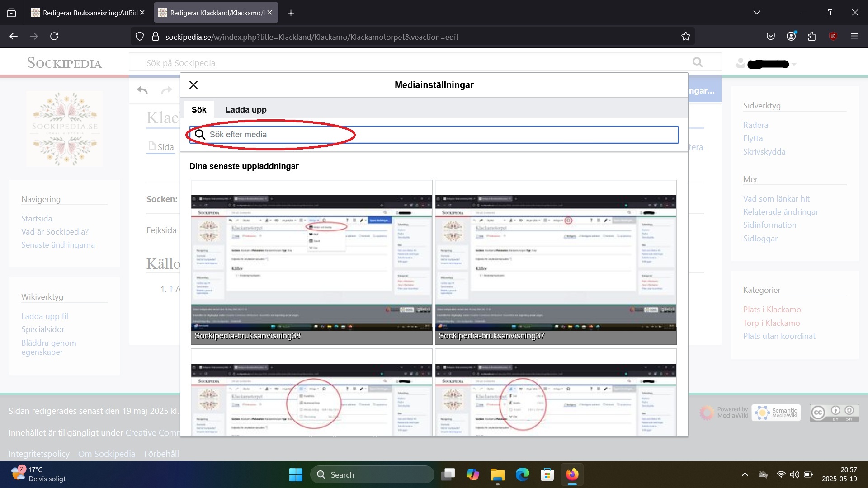Close the Mediainställningar dialog with X
The width and height of the screenshot is (868, 488).
tap(193, 85)
